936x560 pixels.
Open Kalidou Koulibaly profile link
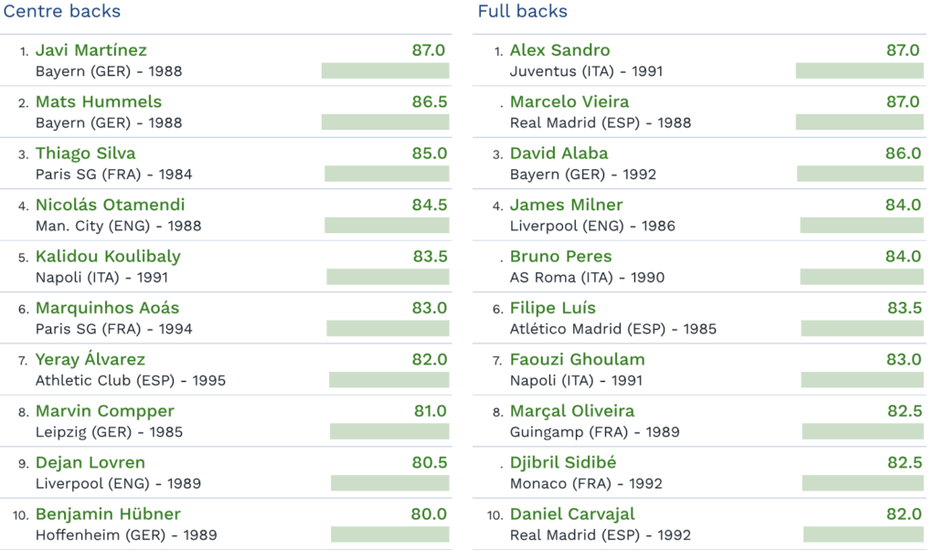(108, 257)
